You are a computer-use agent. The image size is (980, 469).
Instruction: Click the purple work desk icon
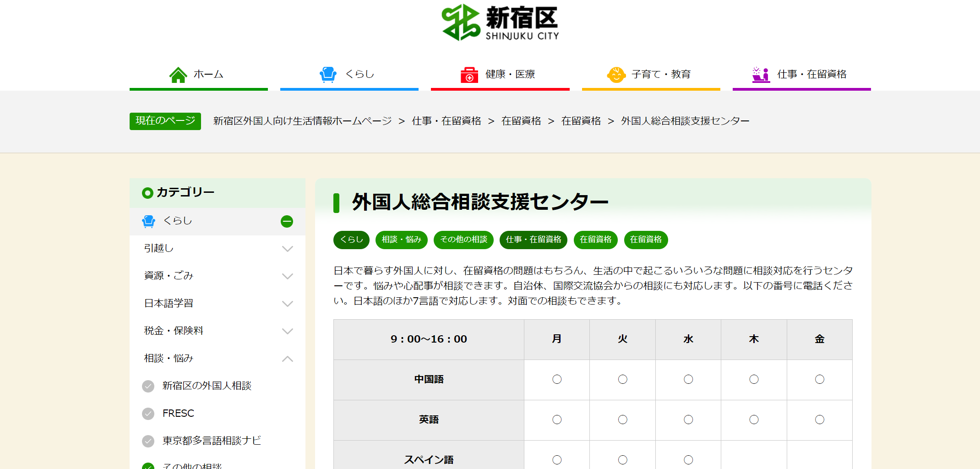tap(761, 75)
